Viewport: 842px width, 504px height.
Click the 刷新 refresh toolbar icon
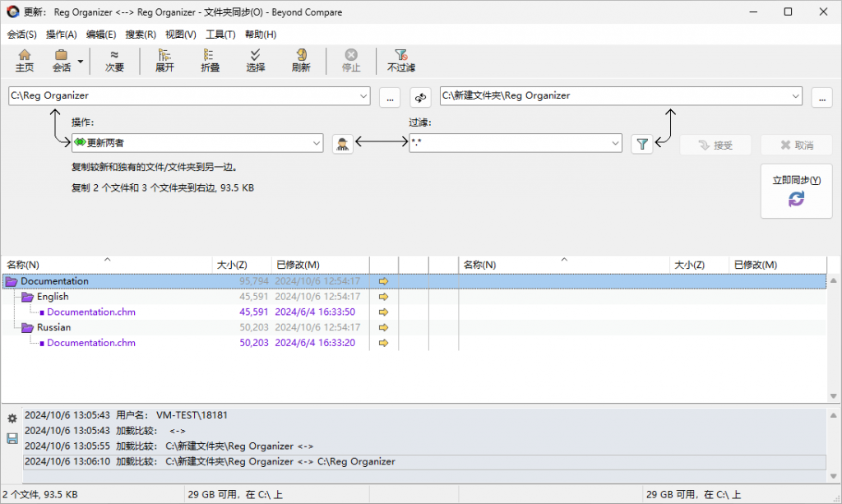click(301, 60)
